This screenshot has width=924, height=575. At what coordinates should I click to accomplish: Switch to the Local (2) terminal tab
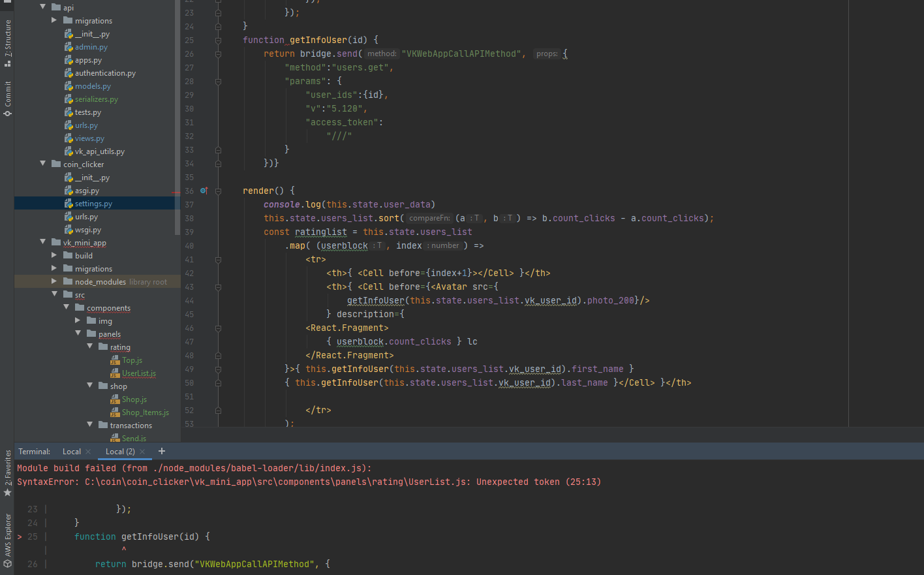coord(120,452)
